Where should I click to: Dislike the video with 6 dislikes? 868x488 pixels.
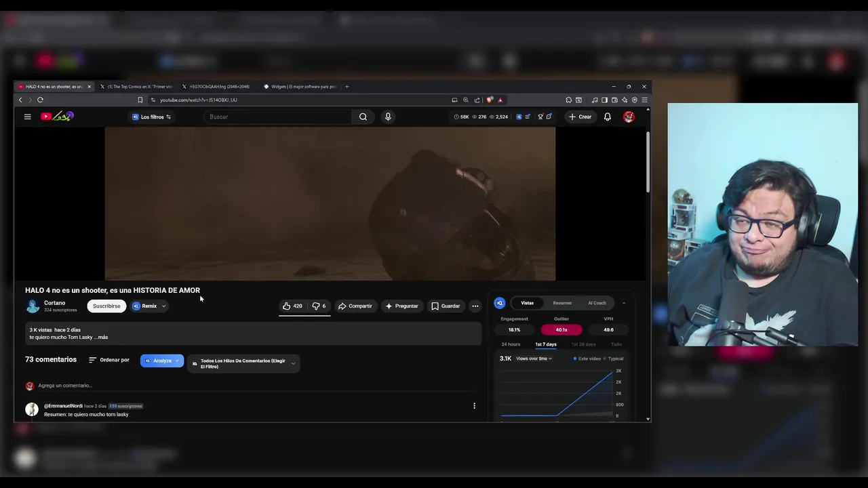[x=319, y=306]
